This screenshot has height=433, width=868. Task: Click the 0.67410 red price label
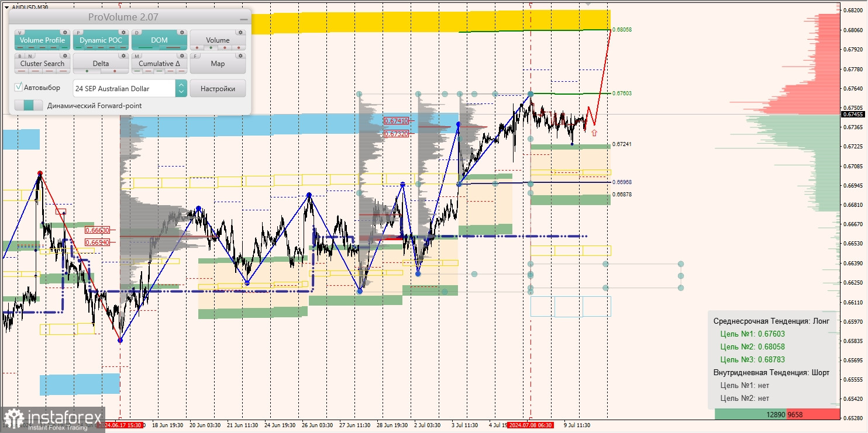[396, 121]
